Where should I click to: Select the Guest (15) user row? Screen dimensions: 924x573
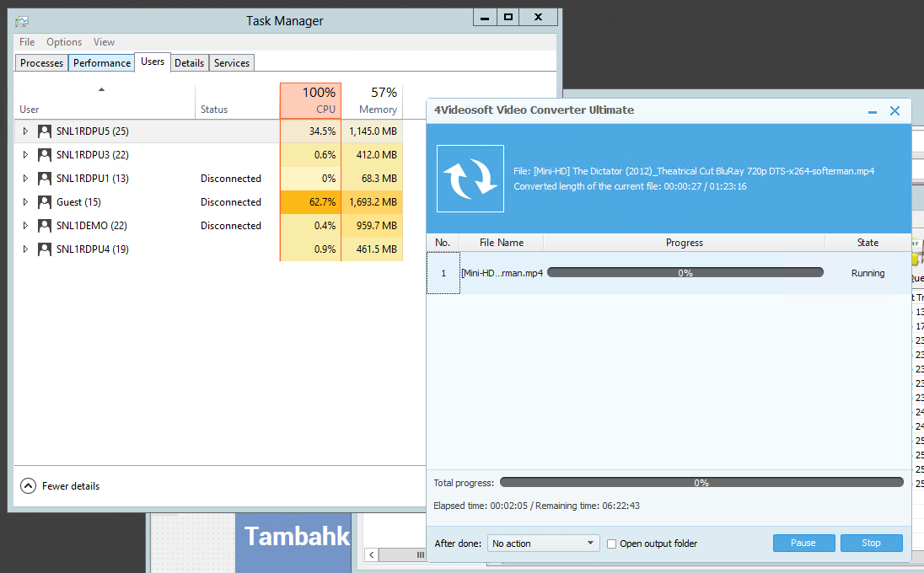(x=208, y=202)
